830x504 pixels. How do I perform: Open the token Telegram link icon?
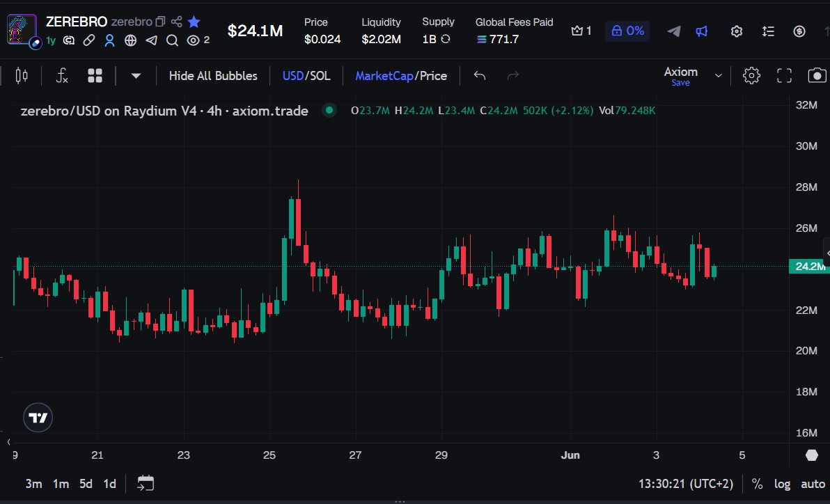tap(151, 40)
